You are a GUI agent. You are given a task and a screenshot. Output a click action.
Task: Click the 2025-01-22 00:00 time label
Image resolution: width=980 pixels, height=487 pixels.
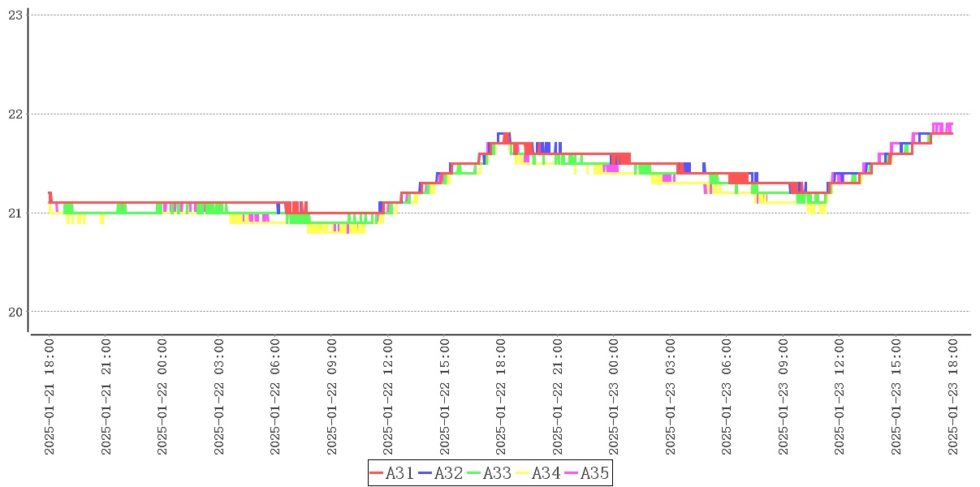pos(162,397)
